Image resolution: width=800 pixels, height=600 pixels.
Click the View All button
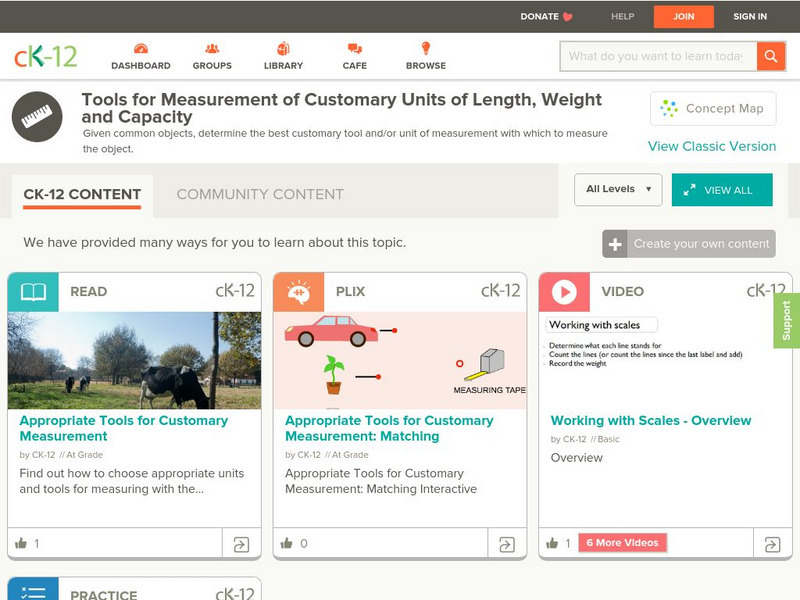(x=722, y=190)
